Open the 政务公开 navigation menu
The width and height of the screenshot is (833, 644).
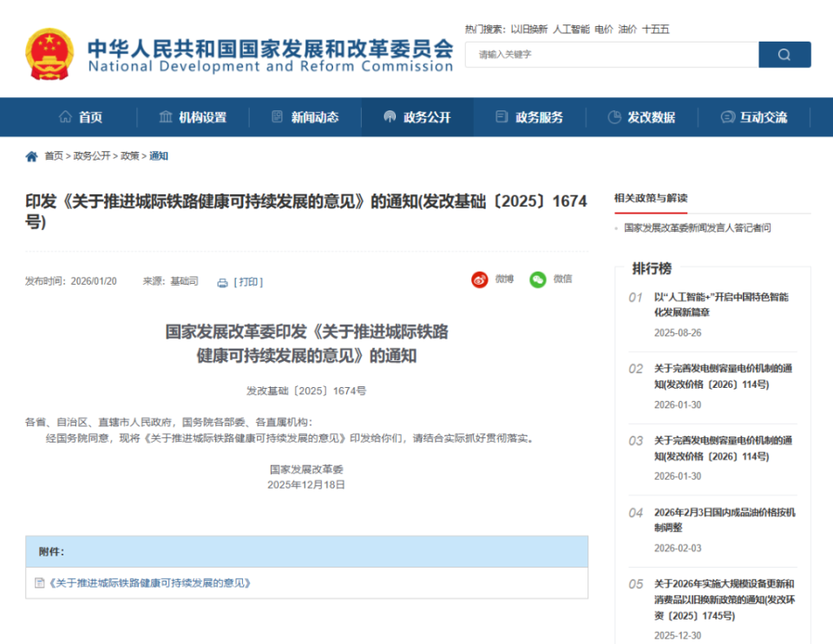tap(428, 116)
